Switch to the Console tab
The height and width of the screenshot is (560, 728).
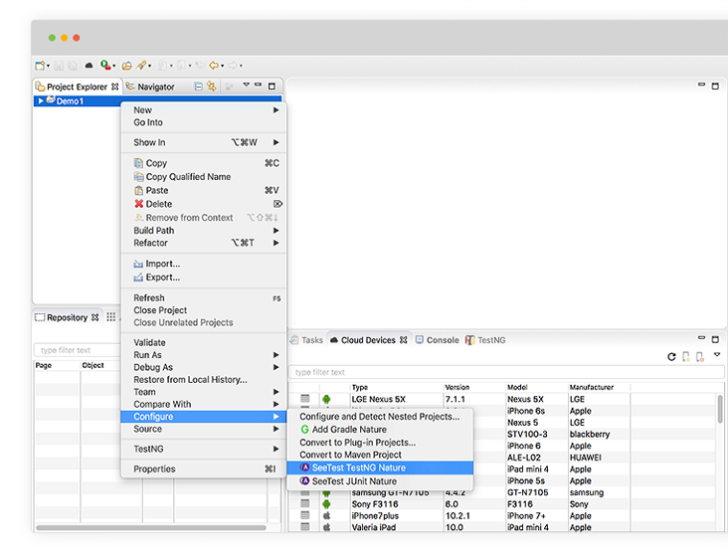click(x=437, y=340)
